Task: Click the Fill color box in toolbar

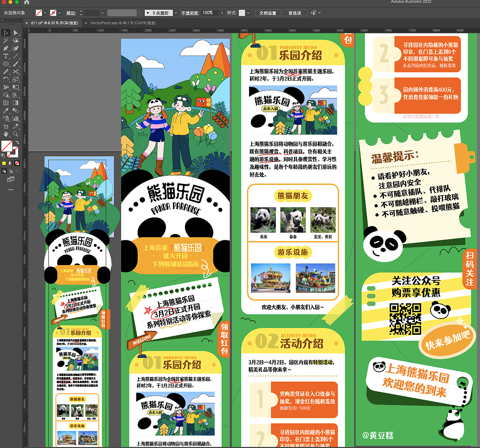Action: [x=6, y=146]
